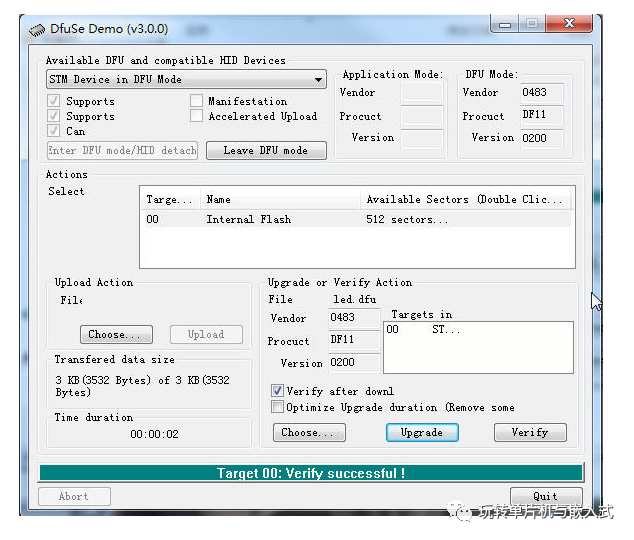Click the Name column header
Screen dimensions: 634x540
pos(280,199)
